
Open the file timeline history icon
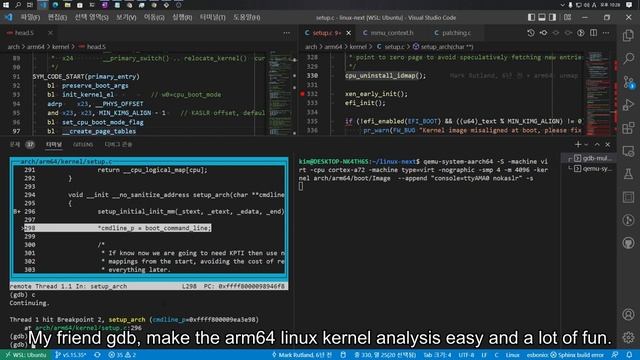click(531, 33)
